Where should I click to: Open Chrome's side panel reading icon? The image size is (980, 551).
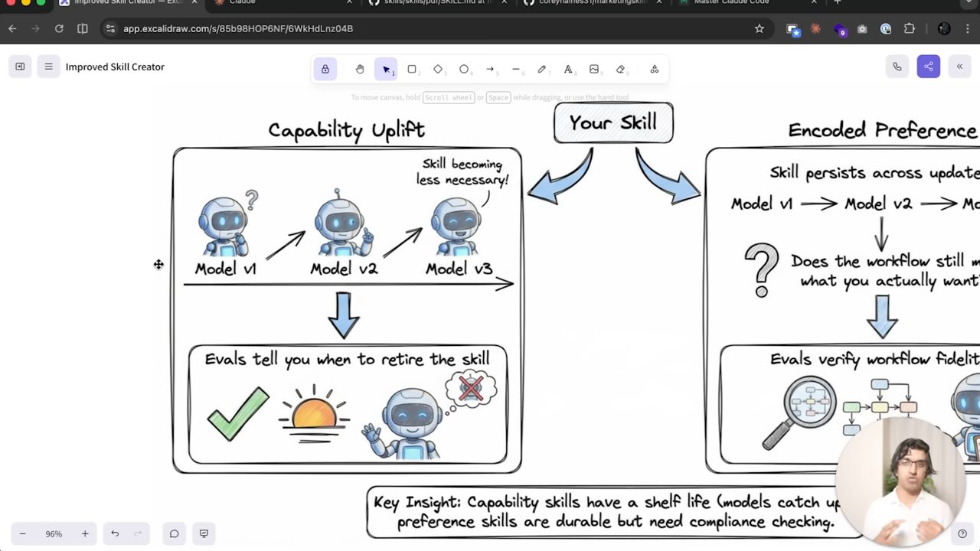pyautogui.click(x=83, y=28)
